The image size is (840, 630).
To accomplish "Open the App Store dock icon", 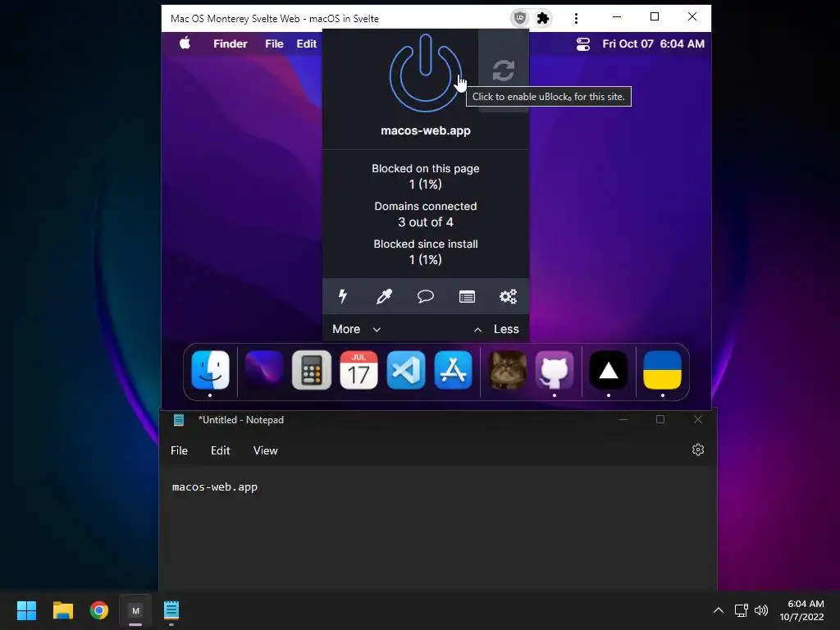I will (453, 370).
